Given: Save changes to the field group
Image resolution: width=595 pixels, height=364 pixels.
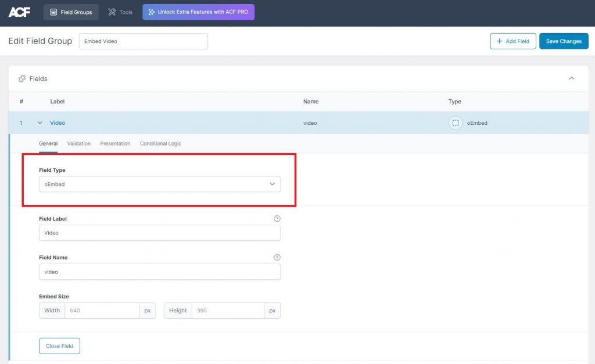Looking at the screenshot, I should click(563, 41).
